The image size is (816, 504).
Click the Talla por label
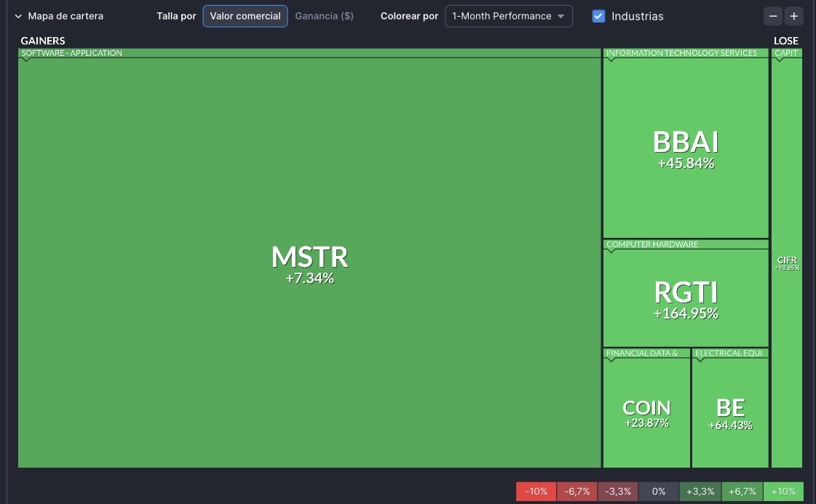(176, 16)
